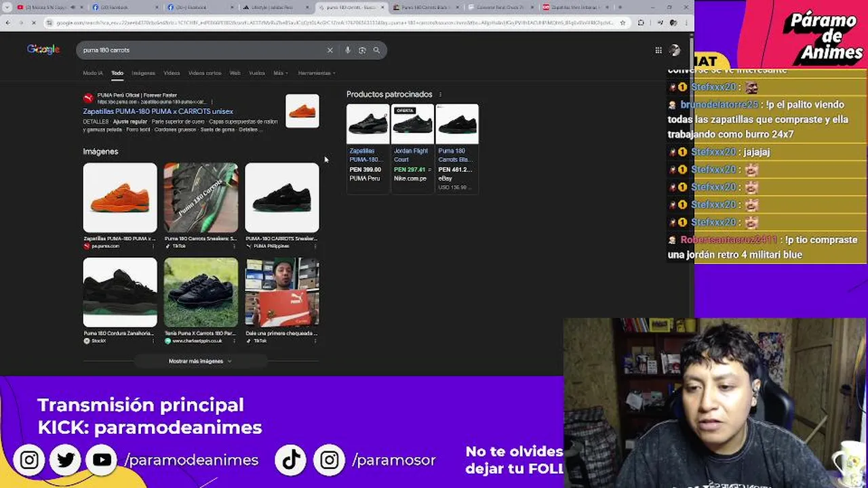Image resolution: width=868 pixels, height=488 pixels.
Task: Click the browser address bar
Action: 336,22
